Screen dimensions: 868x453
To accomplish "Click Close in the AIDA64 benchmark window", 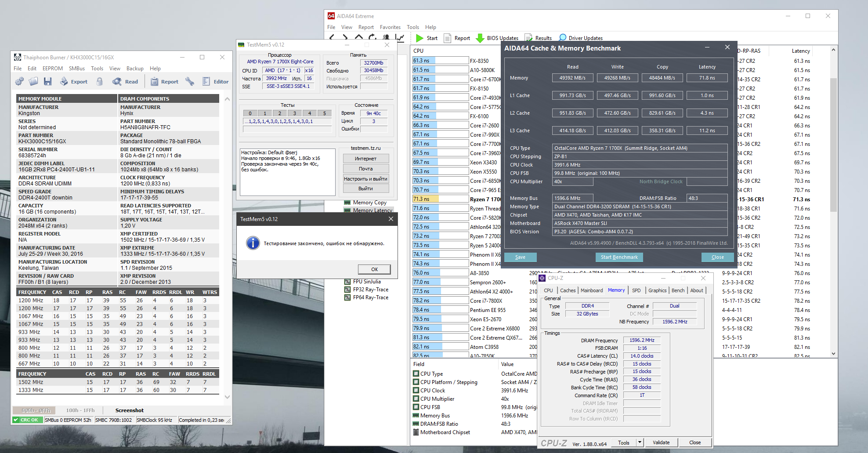I will tap(717, 257).
